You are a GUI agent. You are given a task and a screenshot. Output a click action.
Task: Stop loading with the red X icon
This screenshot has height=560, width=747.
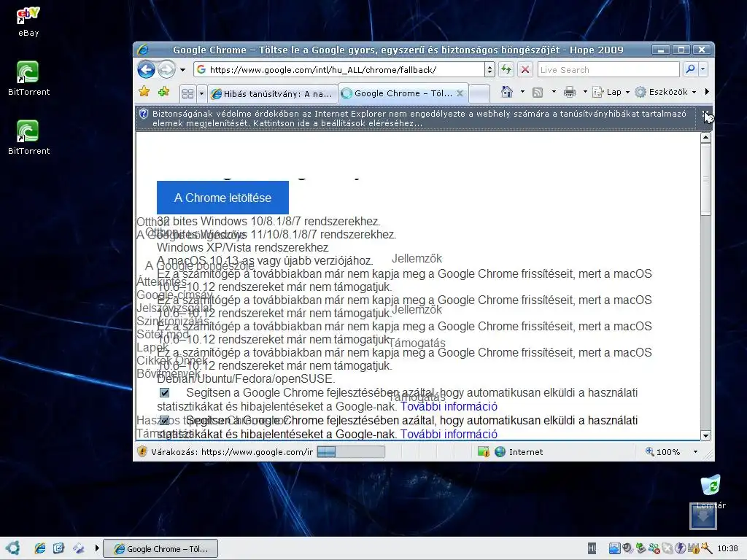coord(525,70)
